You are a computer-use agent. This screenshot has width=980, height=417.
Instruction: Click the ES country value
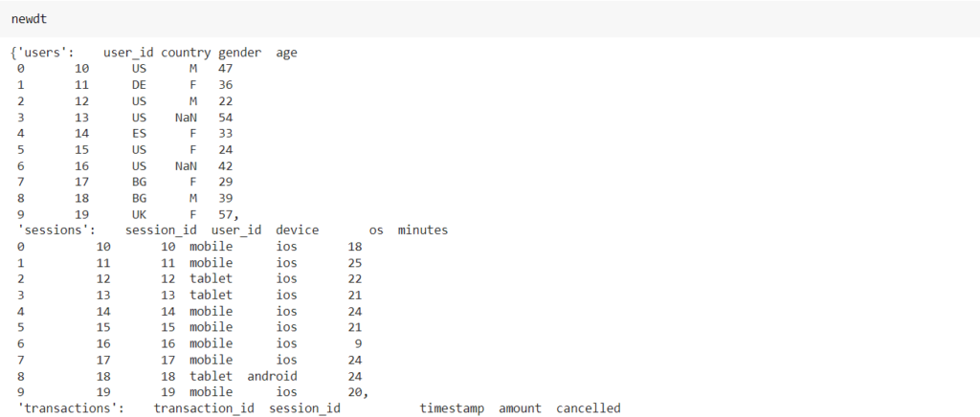(139, 134)
